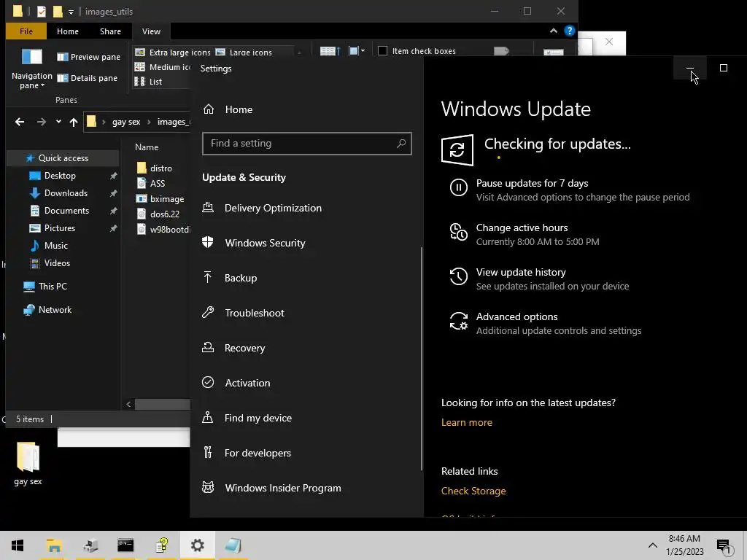Toggle Details pane in Explorer
The image size is (747, 560).
pos(88,78)
